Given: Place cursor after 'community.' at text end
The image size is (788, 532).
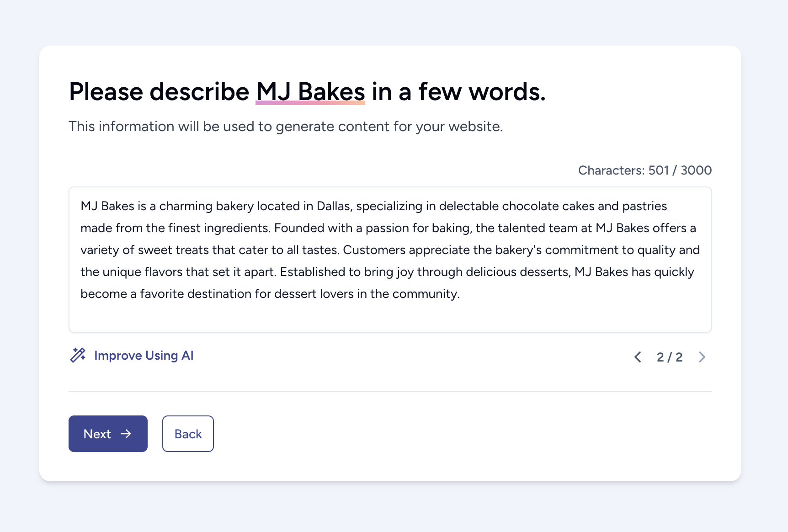Looking at the screenshot, I should coord(460,294).
